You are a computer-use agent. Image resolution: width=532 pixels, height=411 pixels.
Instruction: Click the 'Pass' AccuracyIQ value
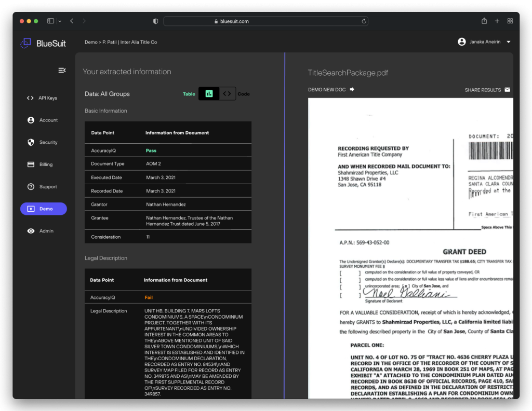[151, 150]
